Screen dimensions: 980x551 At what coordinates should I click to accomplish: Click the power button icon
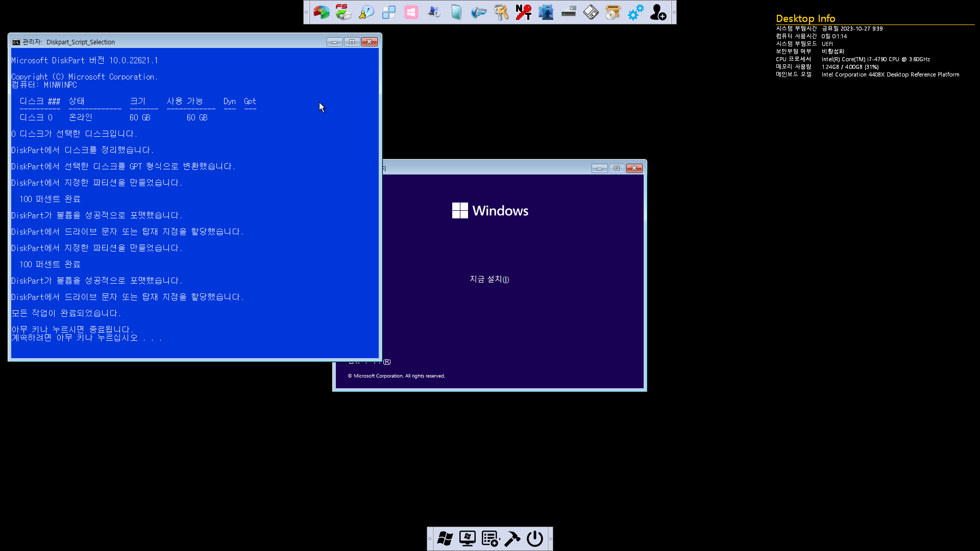pyautogui.click(x=535, y=539)
